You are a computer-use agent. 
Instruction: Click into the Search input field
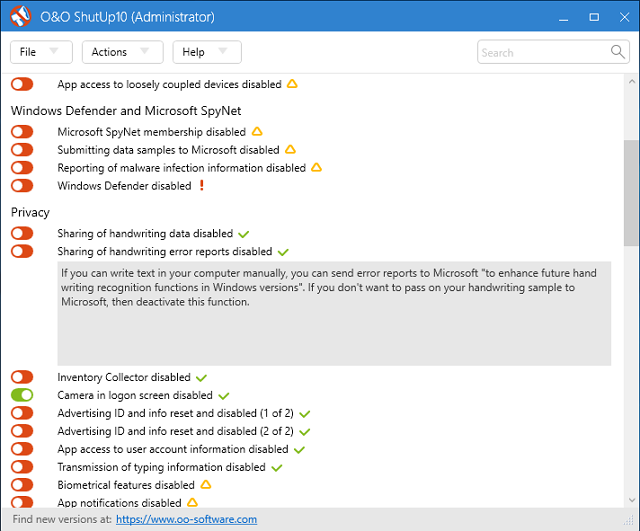tap(540, 52)
